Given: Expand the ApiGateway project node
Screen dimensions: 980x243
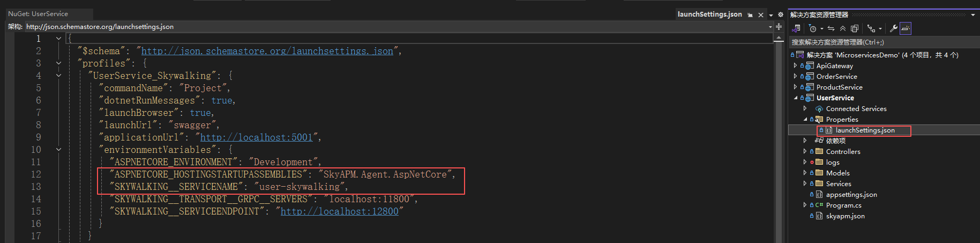Looking at the screenshot, I should pos(795,65).
